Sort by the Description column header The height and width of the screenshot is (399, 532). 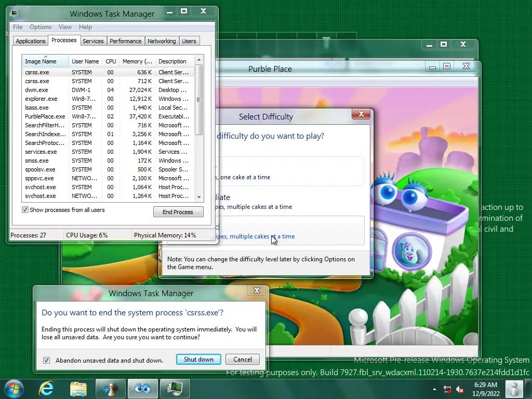(175, 61)
